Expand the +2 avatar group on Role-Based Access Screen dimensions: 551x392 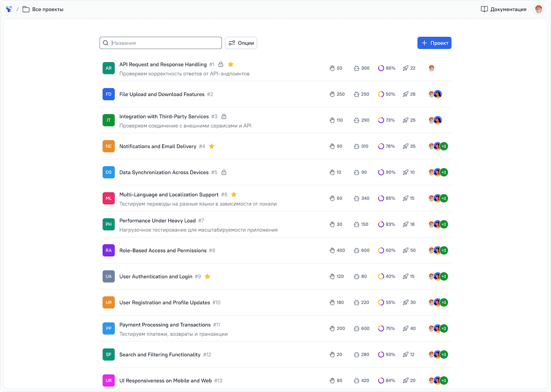click(444, 250)
